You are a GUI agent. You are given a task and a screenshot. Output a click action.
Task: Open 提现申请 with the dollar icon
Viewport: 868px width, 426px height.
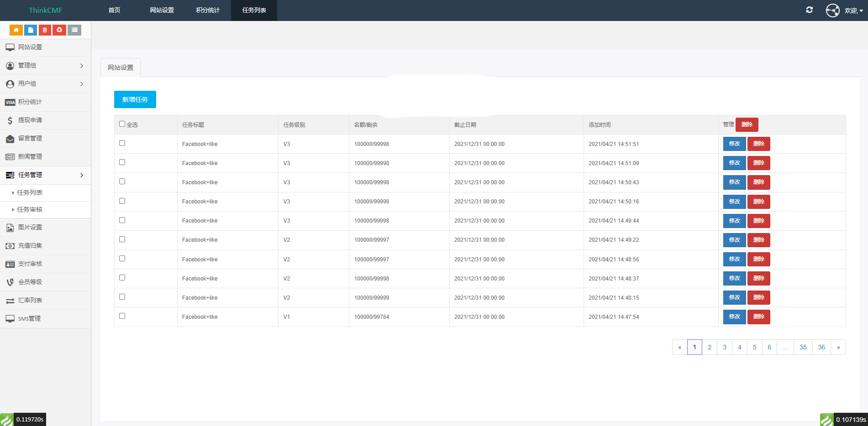pyautogui.click(x=30, y=120)
